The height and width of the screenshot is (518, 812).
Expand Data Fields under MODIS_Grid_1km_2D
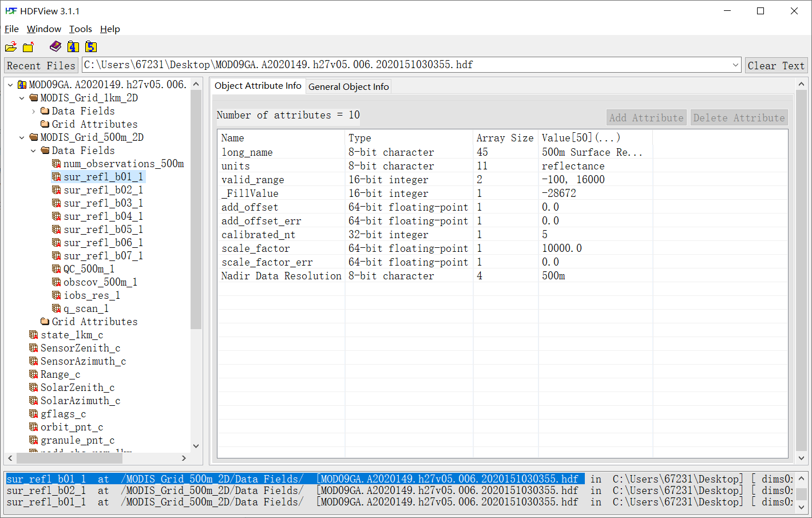33,111
